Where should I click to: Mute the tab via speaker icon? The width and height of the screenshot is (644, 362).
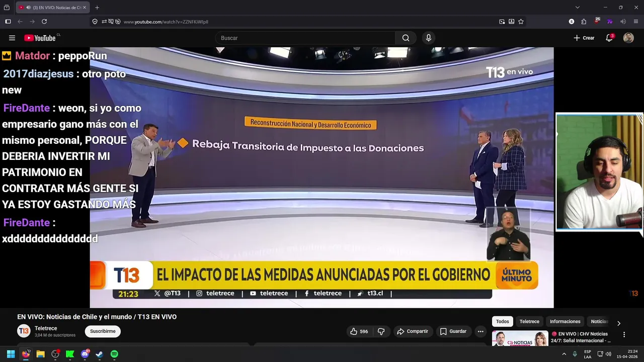(x=28, y=8)
